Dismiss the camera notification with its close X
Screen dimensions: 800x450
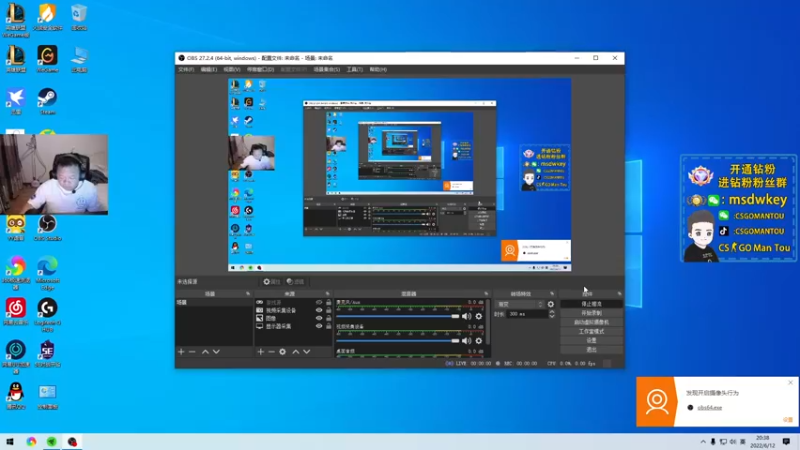[790, 383]
